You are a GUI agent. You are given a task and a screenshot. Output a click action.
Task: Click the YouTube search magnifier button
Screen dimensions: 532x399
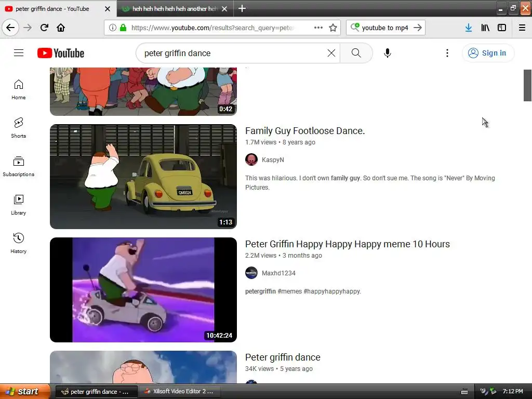356,53
